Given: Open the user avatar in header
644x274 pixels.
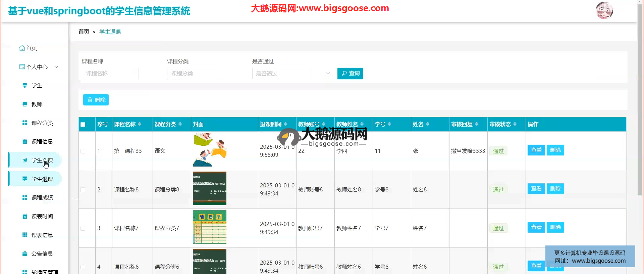Looking at the screenshot, I should click(604, 10).
